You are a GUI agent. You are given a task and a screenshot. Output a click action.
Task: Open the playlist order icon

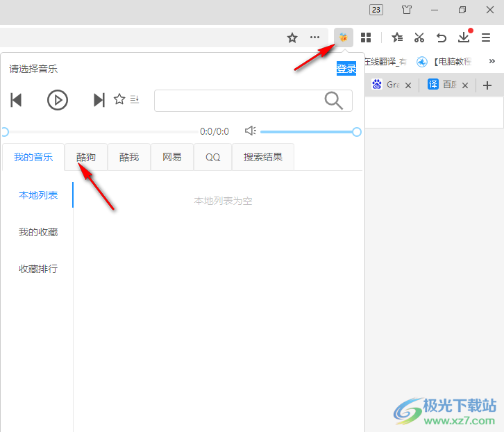pyautogui.click(x=135, y=99)
